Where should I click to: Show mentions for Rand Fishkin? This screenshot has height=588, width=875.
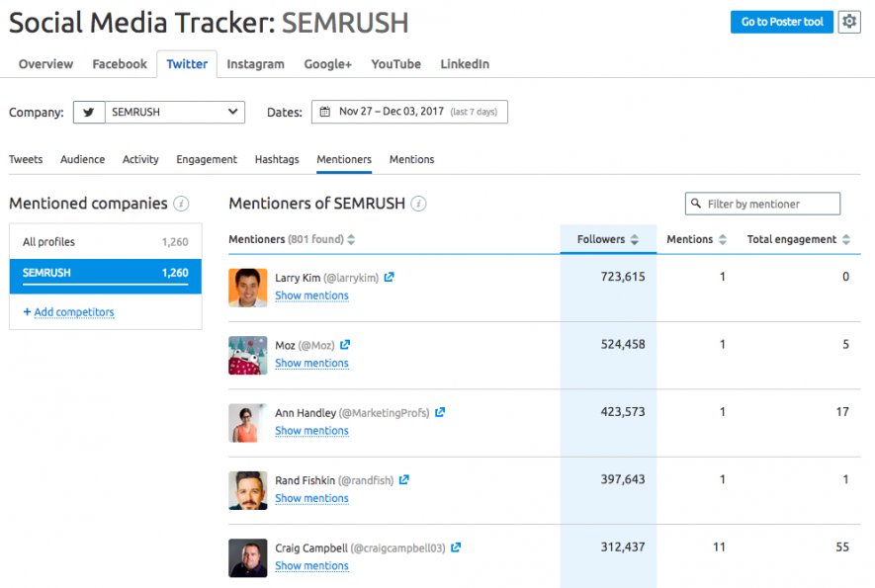pos(311,498)
